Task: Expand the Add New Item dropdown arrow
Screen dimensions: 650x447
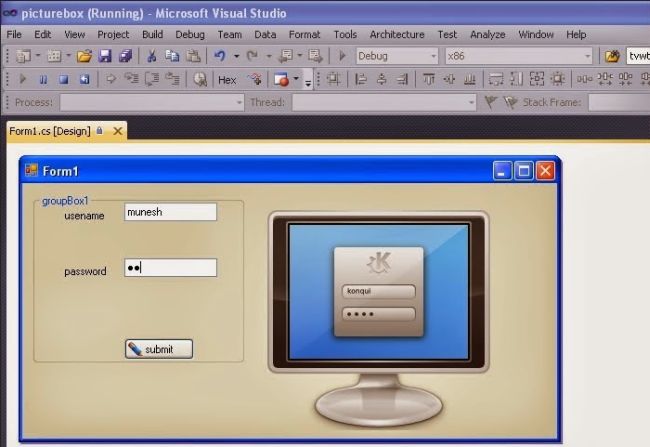Action: pyautogui.click(x=68, y=56)
